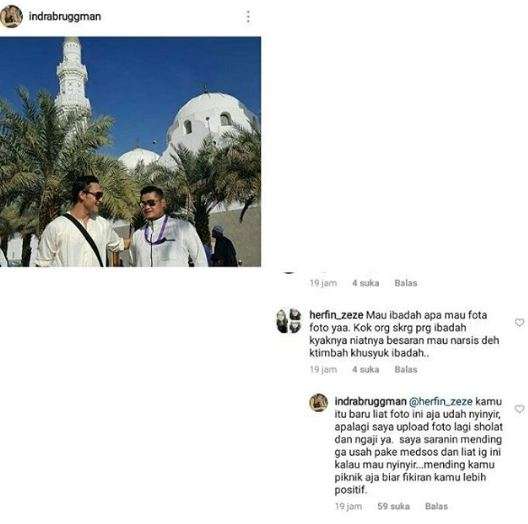The height and width of the screenshot is (524, 528).
Task: View the 59 suka likes list
Action: click(393, 506)
